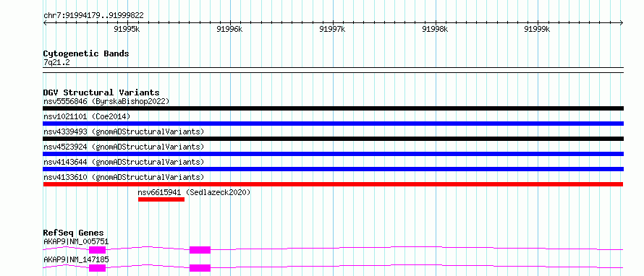Click the chr7:91994179..91999822 coordinate label
This screenshot has height=276, width=644.
tap(93, 16)
